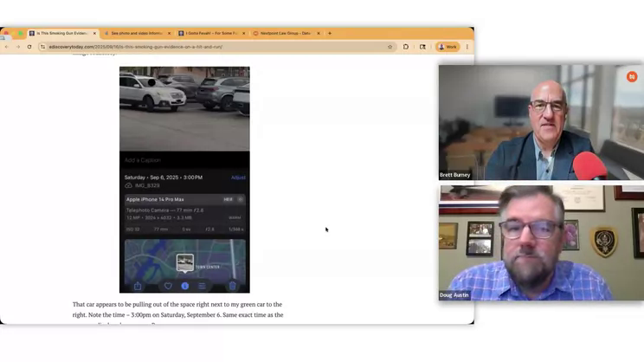This screenshot has width=644, height=362.
Task: Click the browser forward arrow
Action: click(x=17, y=47)
